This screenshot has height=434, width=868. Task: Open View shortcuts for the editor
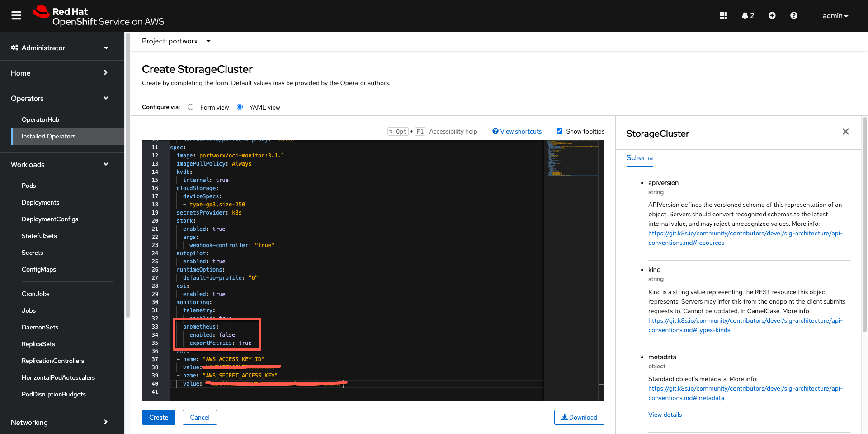[517, 131]
